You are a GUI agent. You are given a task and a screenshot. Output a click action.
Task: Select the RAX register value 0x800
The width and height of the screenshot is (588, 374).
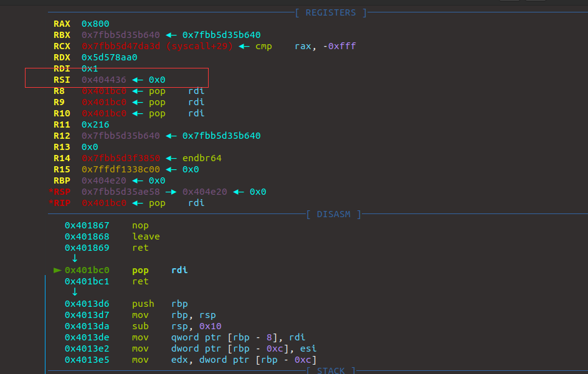95,24
